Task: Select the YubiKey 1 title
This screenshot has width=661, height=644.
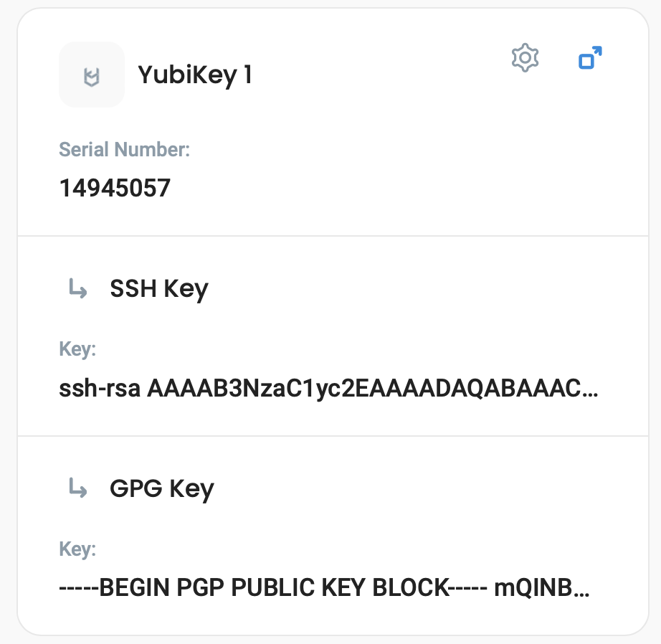Action: tap(194, 75)
